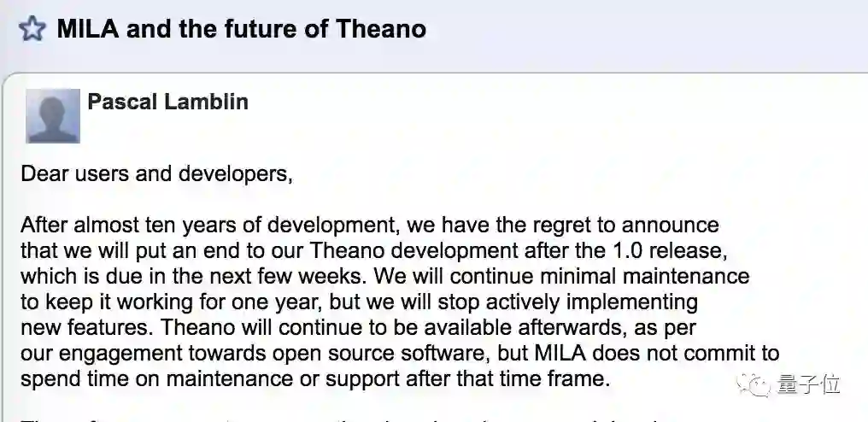Click the line starting "After almost ten years"
This screenshot has height=422, width=868.
tap(369, 226)
